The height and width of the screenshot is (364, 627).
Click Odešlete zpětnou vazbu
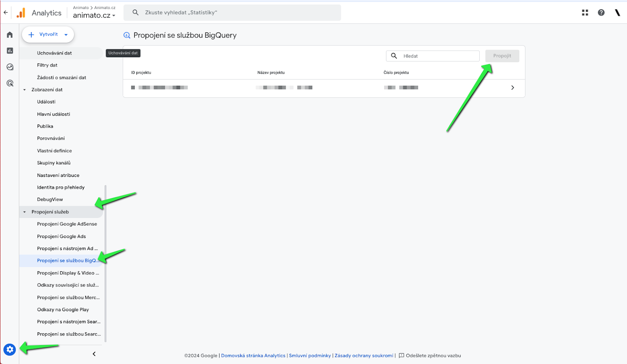pos(433,356)
